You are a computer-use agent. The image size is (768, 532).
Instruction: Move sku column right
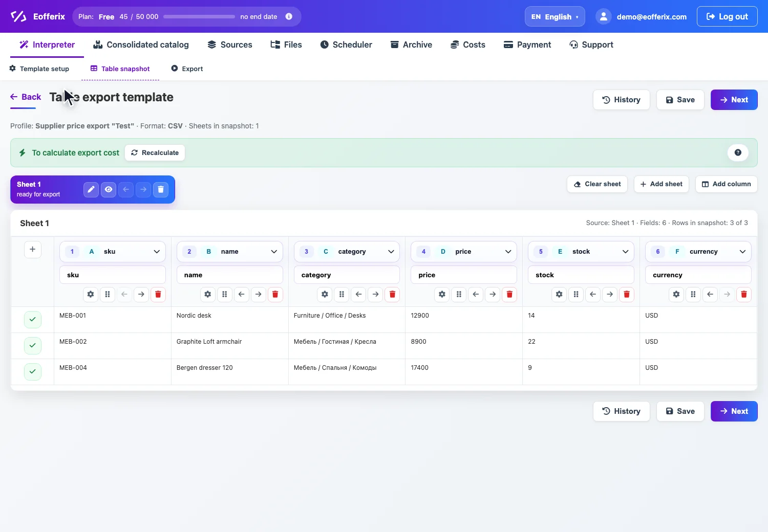click(141, 294)
